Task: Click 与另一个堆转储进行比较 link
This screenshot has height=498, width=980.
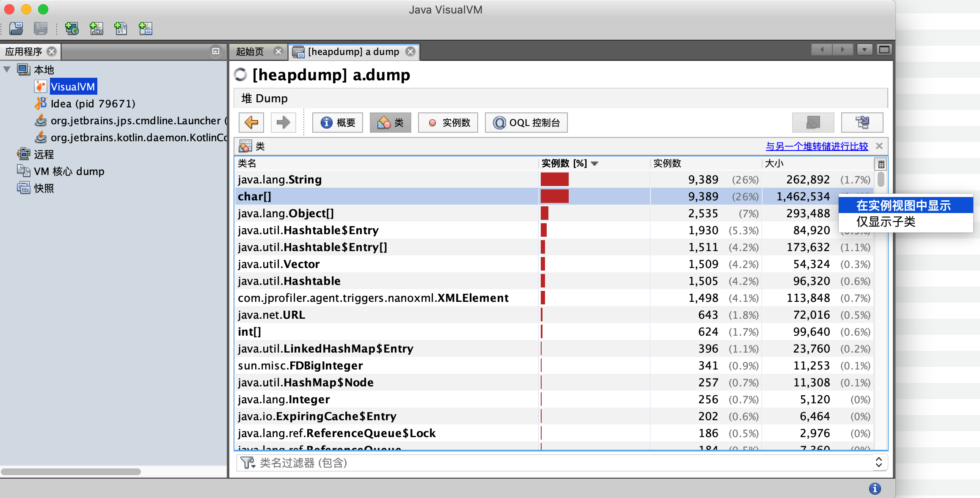Action: 817,146
